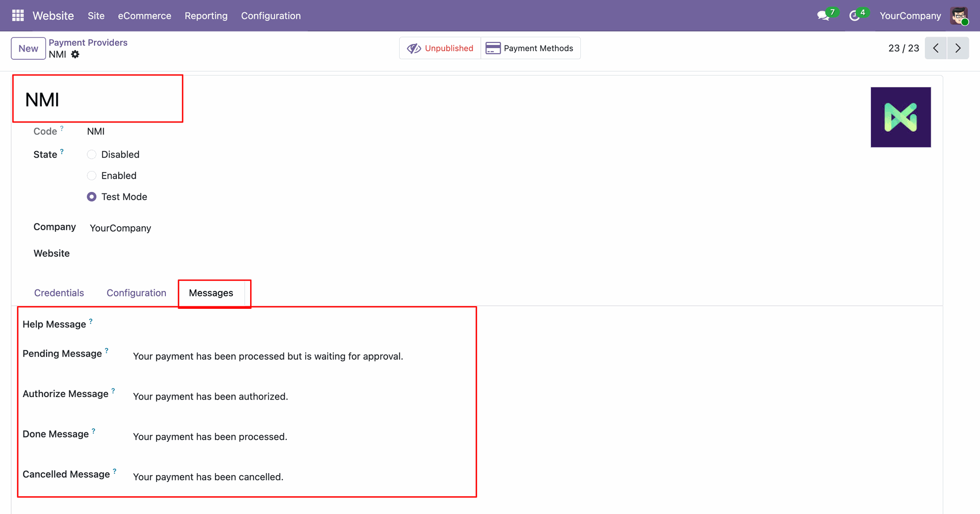Image resolution: width=980 pixels, height=514 pixels.
Task: Open the Reporting menu
Action: (x=206, y=16)
